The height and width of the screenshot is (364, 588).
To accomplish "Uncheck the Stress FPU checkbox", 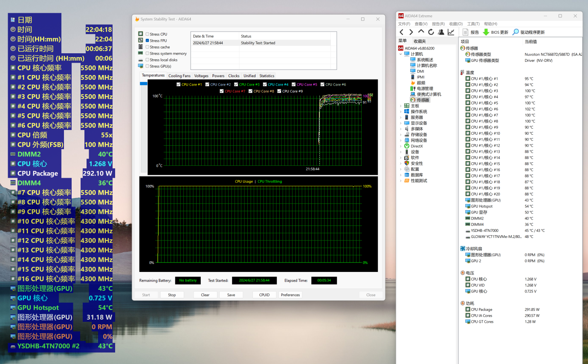I will pyautogui.click(x=147, y=40).
